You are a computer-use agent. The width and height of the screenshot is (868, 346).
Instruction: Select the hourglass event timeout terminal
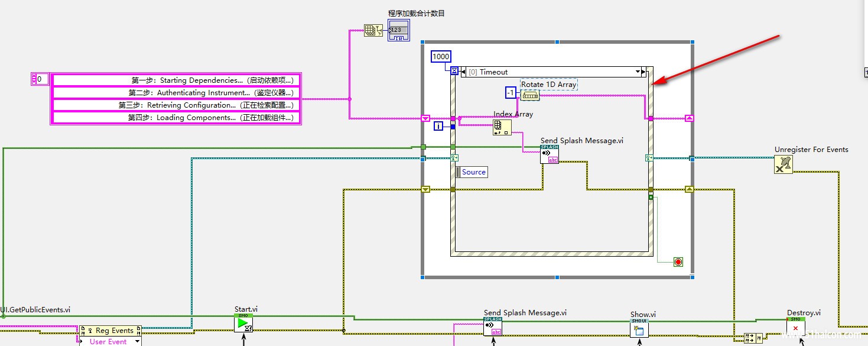[x=454, y=71]
